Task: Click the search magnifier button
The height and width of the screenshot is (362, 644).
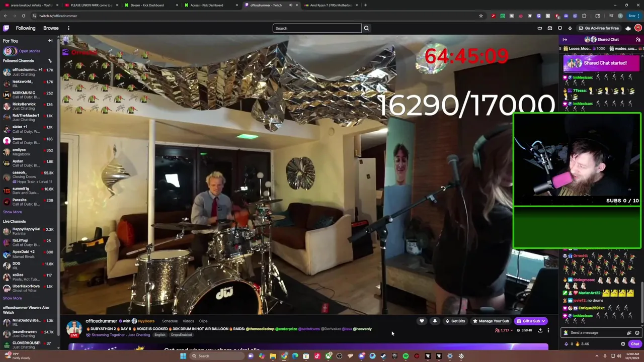Action: pyautogui.click(x=366, y=28)
